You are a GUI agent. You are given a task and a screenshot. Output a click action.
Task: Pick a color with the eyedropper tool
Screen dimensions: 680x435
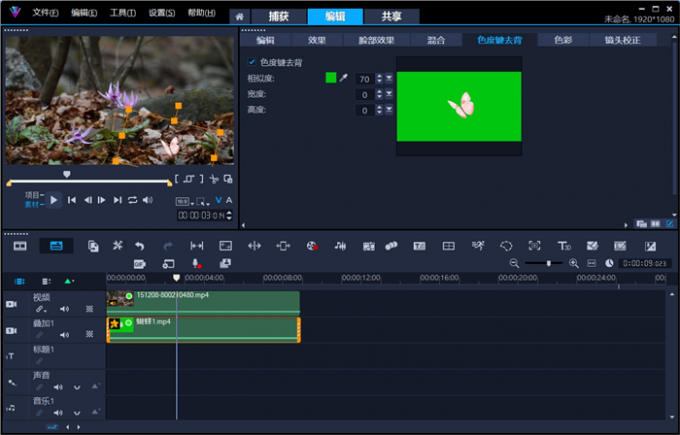(x=343, y=78)
